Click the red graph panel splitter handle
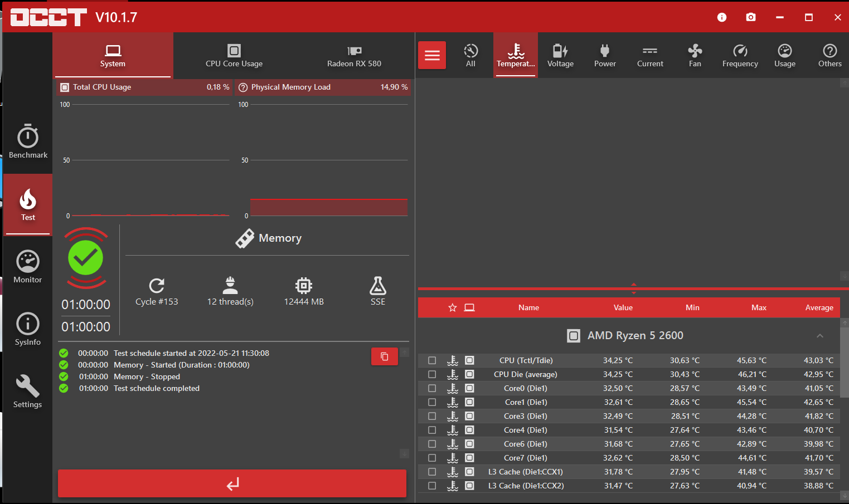This screenshot has height=504, width=849. (x=633, y=288)
